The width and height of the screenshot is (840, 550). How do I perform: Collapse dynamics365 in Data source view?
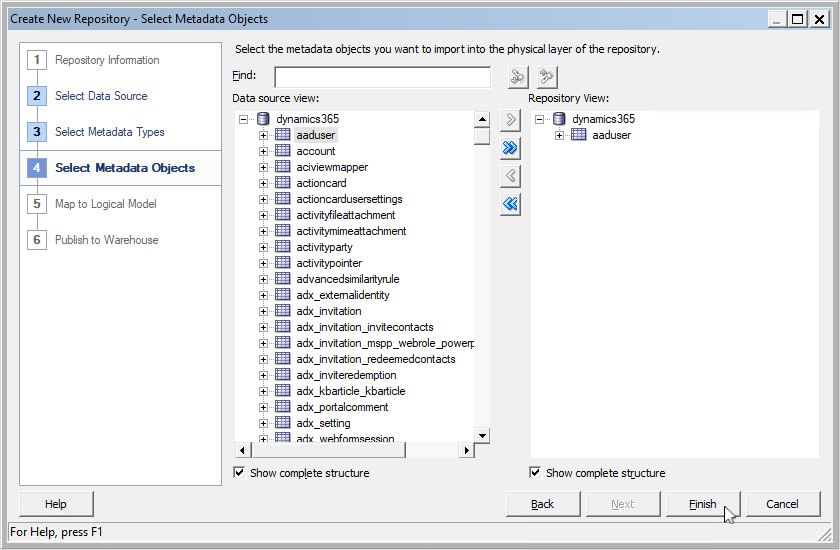click(243, 119)
